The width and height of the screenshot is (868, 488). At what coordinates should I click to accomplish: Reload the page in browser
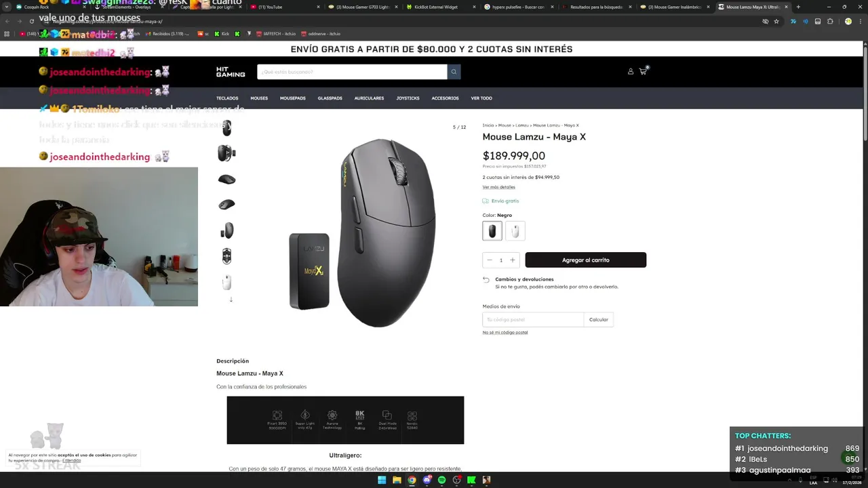tap(31, 21)
